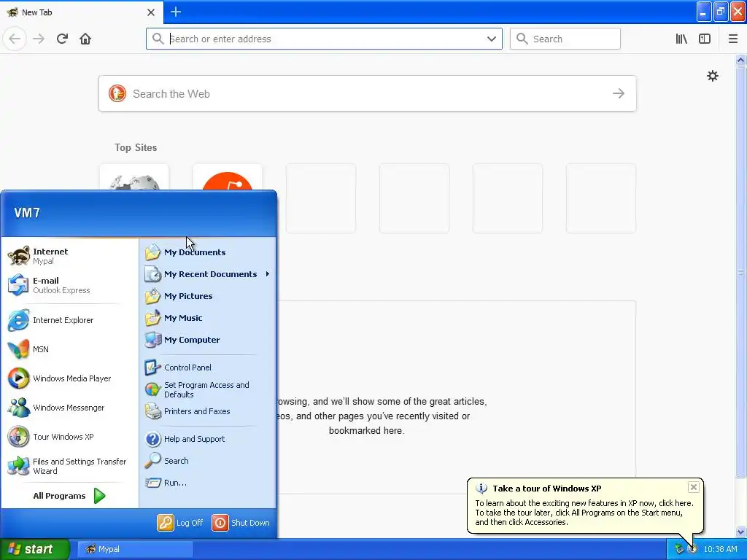Go back using the browser back arrow
747x560 pixels.
(x=15, y=39)
